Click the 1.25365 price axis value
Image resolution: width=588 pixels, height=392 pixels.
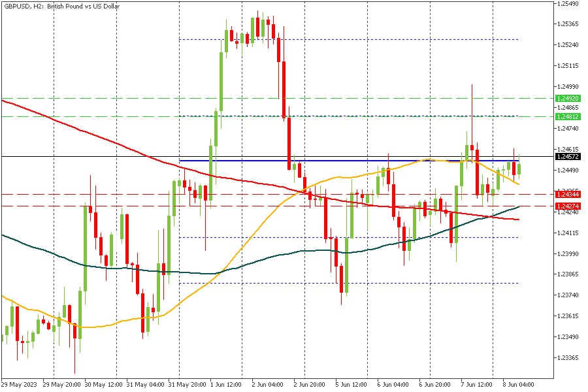[568, 24]
